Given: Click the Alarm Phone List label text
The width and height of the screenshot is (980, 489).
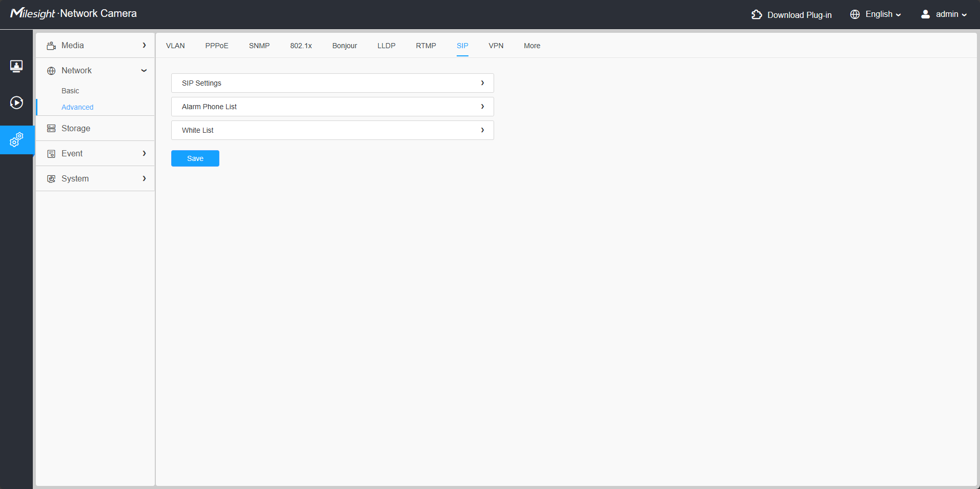Looking at the screenshot, I should (209, 107).
